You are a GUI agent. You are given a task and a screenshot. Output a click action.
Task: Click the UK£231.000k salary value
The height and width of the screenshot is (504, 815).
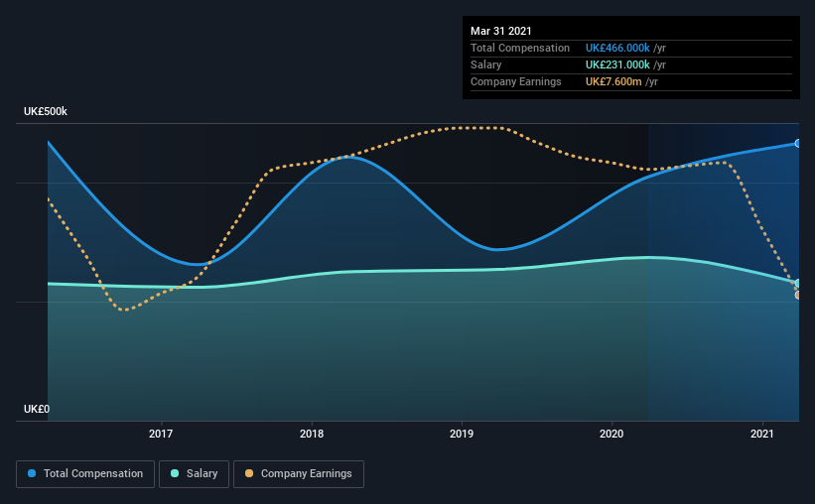point(617,64)
